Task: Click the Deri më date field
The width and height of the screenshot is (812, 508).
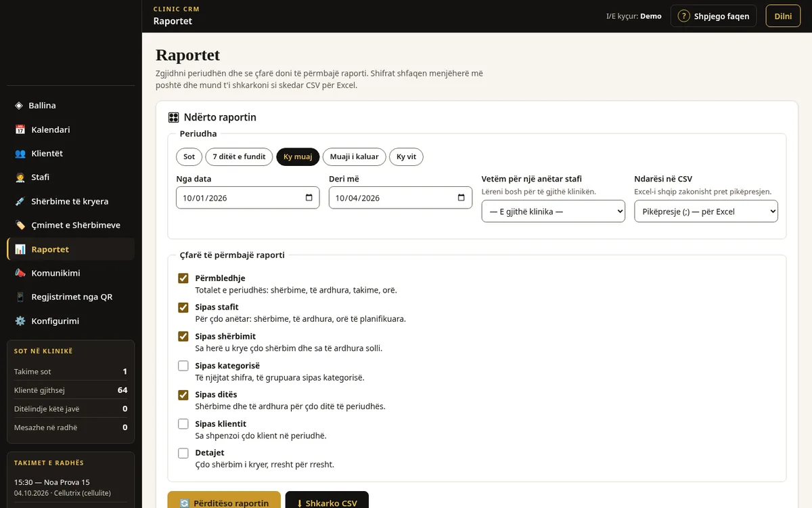Action: [401, 198]
